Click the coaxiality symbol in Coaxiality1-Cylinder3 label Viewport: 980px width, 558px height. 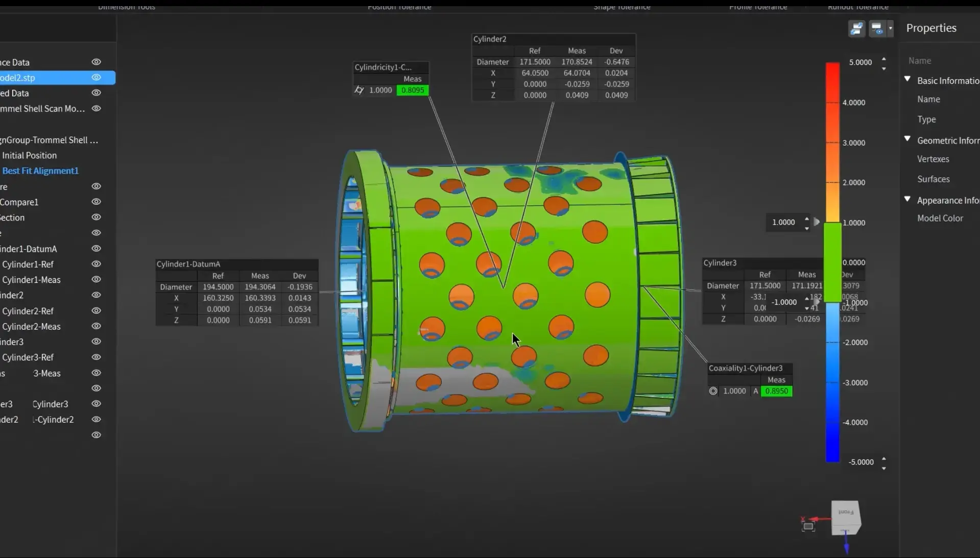coord(713,391)
